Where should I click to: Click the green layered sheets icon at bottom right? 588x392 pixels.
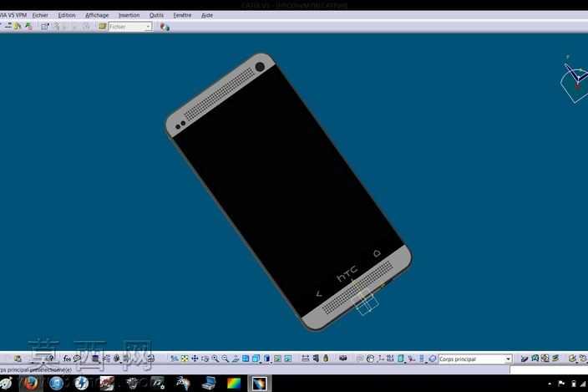(555, 359)
